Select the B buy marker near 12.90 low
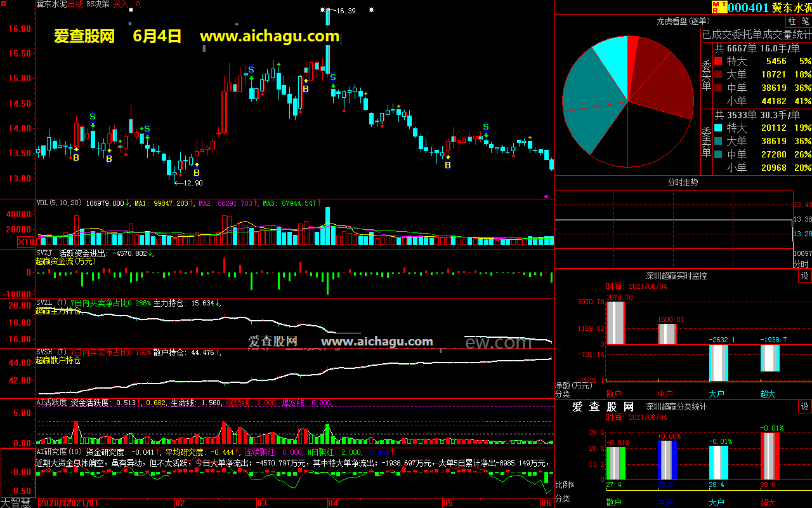Screen dimensions: 812x508 197,172
